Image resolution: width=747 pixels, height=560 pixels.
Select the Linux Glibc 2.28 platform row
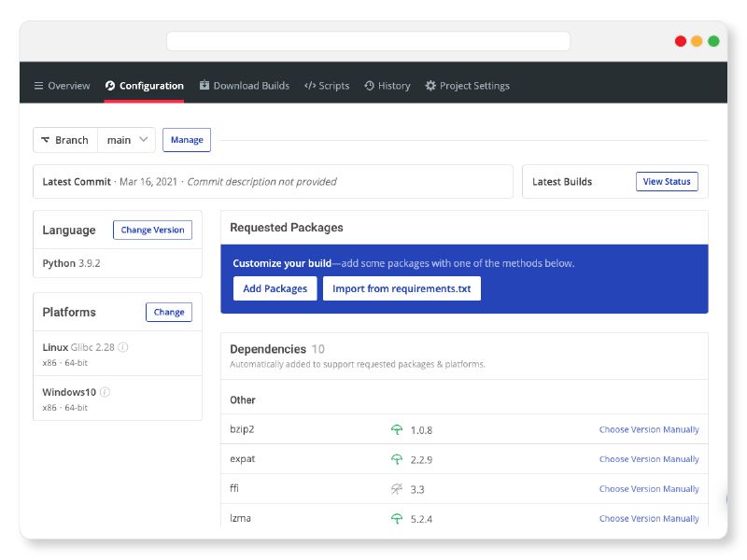118,354
